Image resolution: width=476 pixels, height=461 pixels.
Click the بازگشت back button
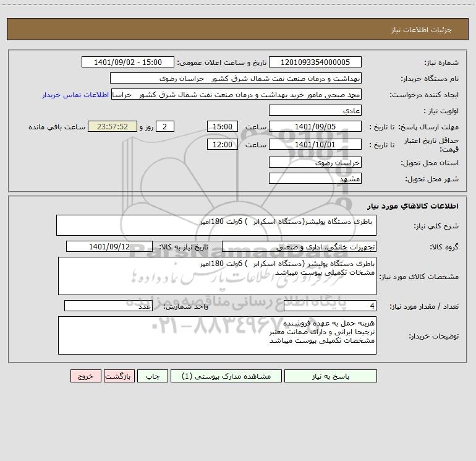pyautogui.click(x=119, y=376)
